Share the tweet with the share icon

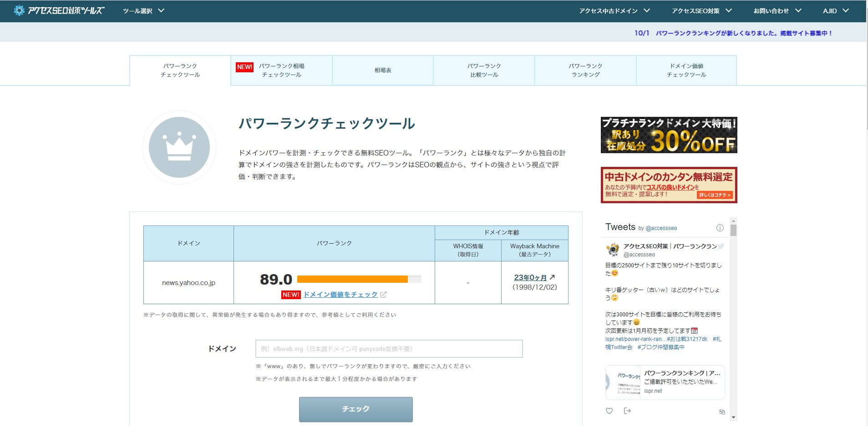tap(627, 411)
